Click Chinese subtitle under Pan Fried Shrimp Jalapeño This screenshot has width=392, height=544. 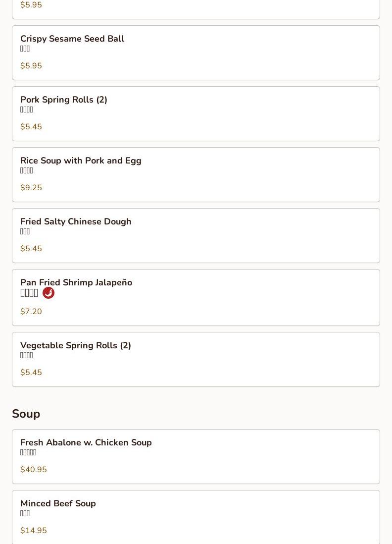29,293
